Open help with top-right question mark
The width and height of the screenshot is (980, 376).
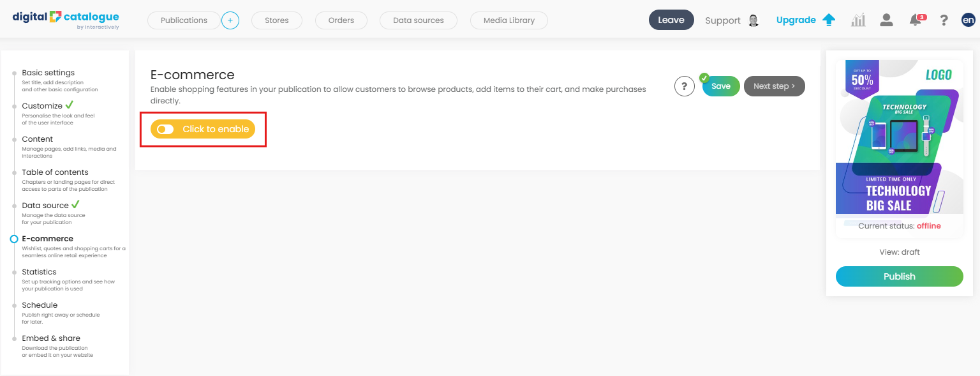coord(944,20)
